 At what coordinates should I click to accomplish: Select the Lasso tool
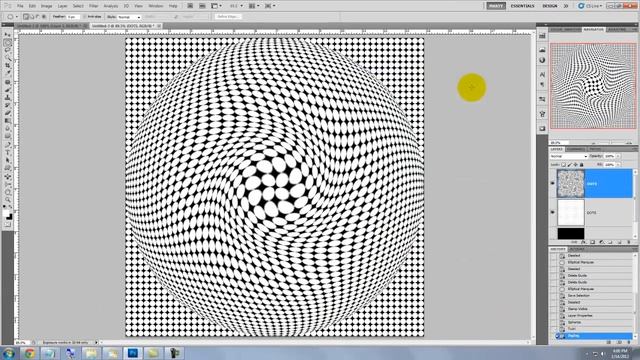(x=8, y=50)
